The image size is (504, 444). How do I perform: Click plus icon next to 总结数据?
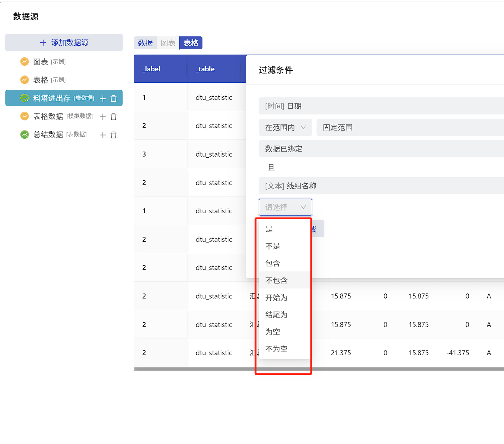[103, 135]
